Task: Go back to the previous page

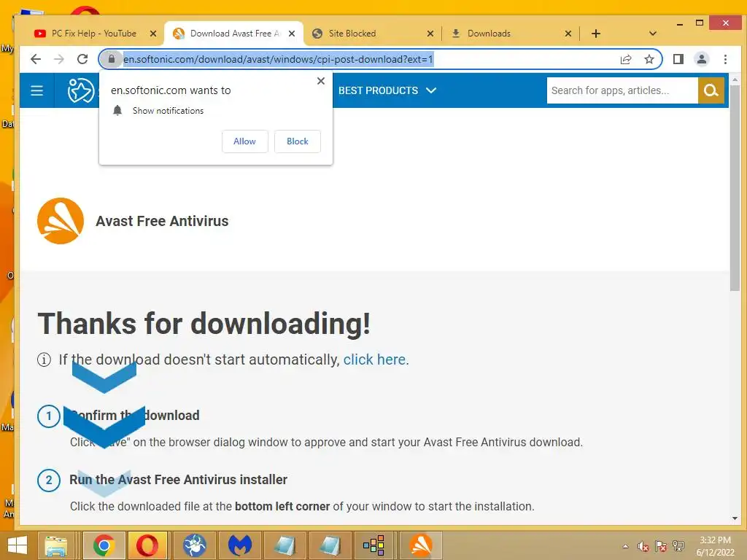Action: (x=36, y=59)
